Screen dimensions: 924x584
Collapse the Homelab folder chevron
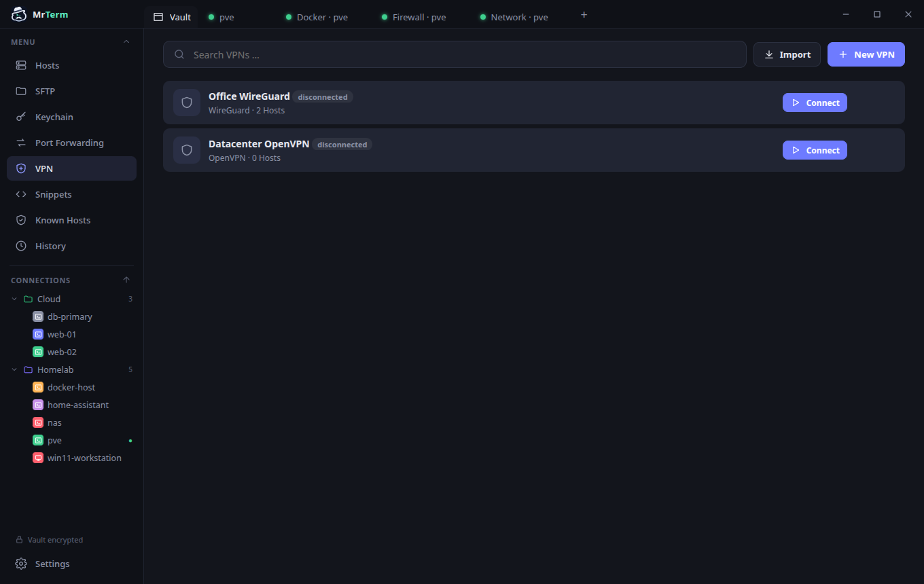point(15,369)
